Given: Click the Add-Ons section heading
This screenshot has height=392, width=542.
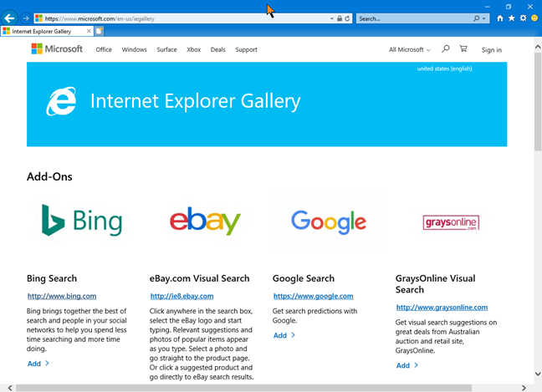Looking at the screenshot, I should [49, 176].
